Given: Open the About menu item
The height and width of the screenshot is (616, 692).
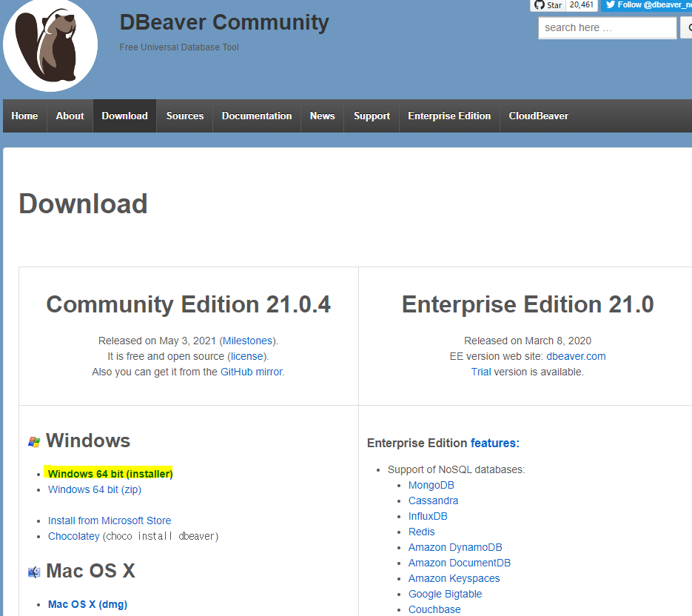Looking at the screenshot, I should [70, 115].
